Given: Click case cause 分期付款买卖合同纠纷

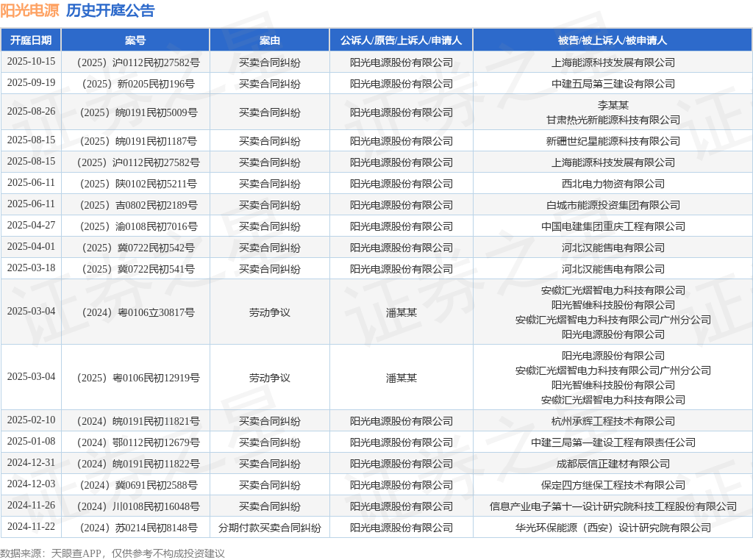Looking at the screenshot, I should click(x=269, y=528).
